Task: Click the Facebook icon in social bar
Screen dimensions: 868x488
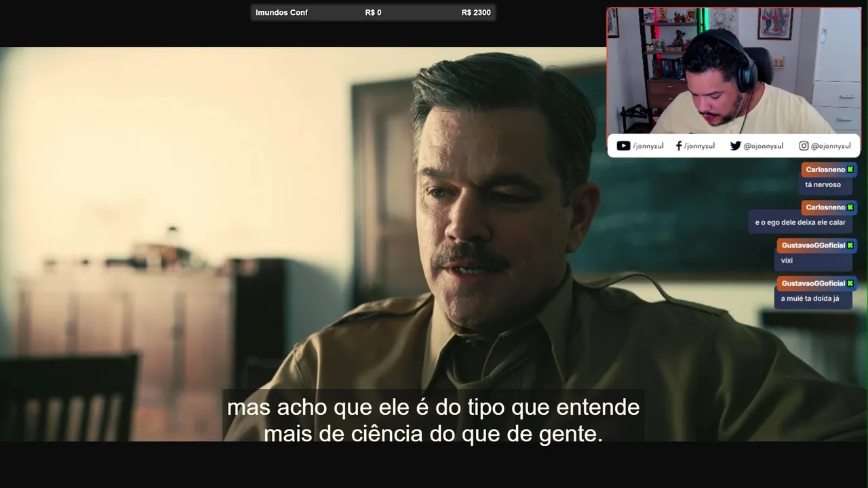Action: (679, 146)
